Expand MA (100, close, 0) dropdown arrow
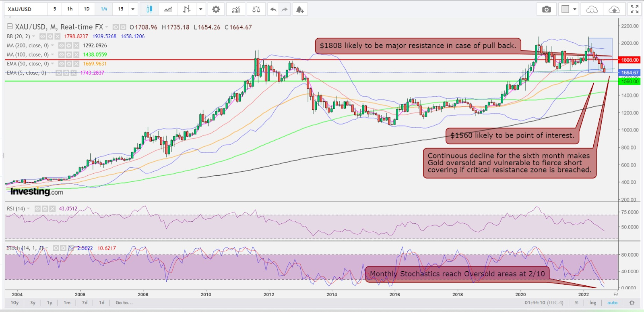Image resolution: width=644 pixels, height=312 pixels. click(x=52, y=55)
